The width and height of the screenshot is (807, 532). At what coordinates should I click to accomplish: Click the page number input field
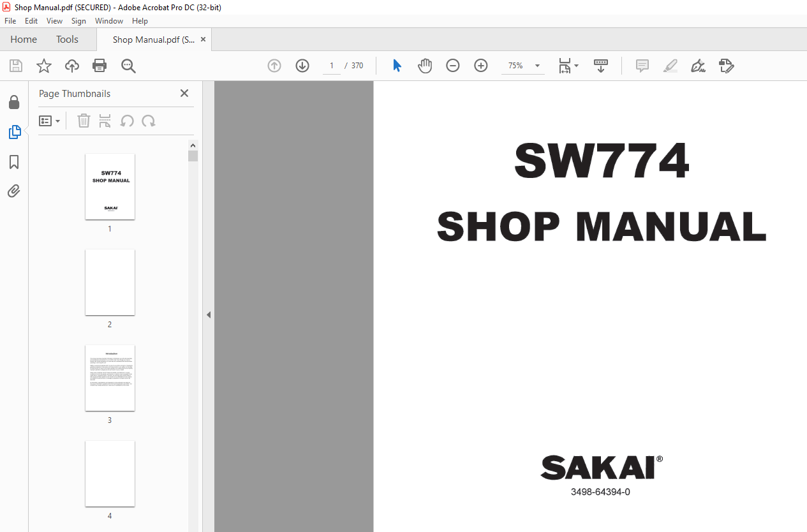[331, 66]
